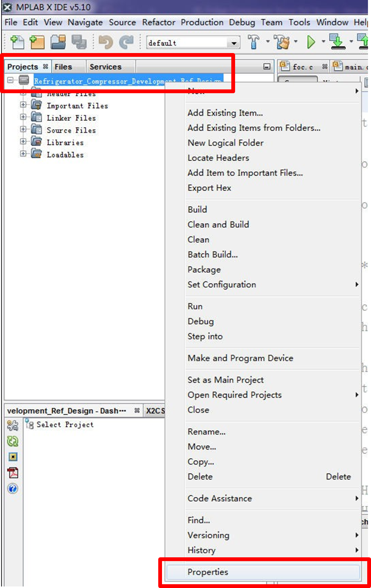Screen dimensions: 371x588
Task: Close the Projects tab
Action: pyautogui.click(x=45, y=67)
